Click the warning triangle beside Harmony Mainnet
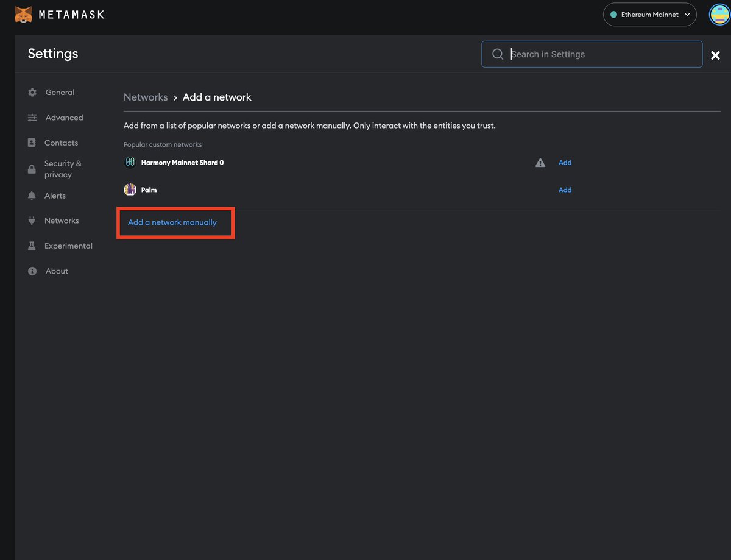Viewport: 731px width, 560px height. (540, 162)
